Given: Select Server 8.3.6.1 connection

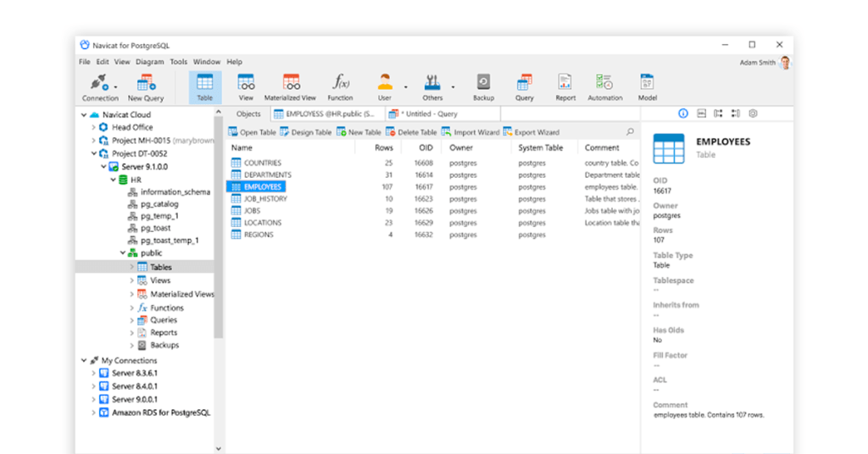Looking at the screenshot, I should click(x=128, y=374).
